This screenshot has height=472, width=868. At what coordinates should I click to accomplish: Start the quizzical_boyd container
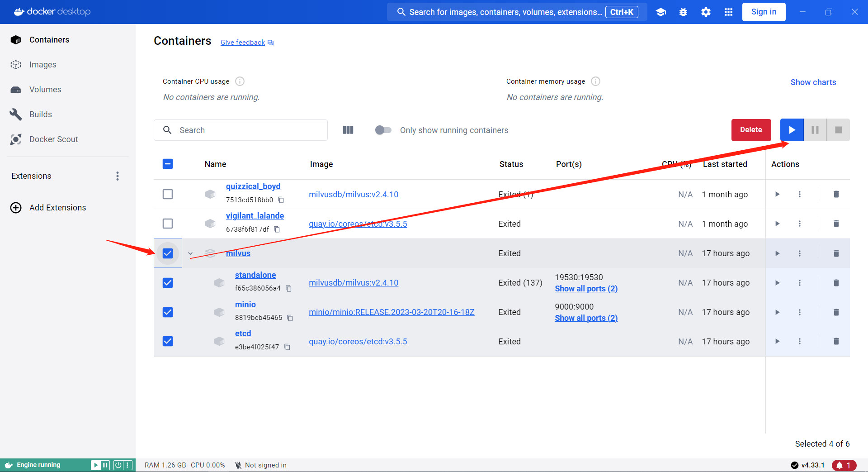777,194
